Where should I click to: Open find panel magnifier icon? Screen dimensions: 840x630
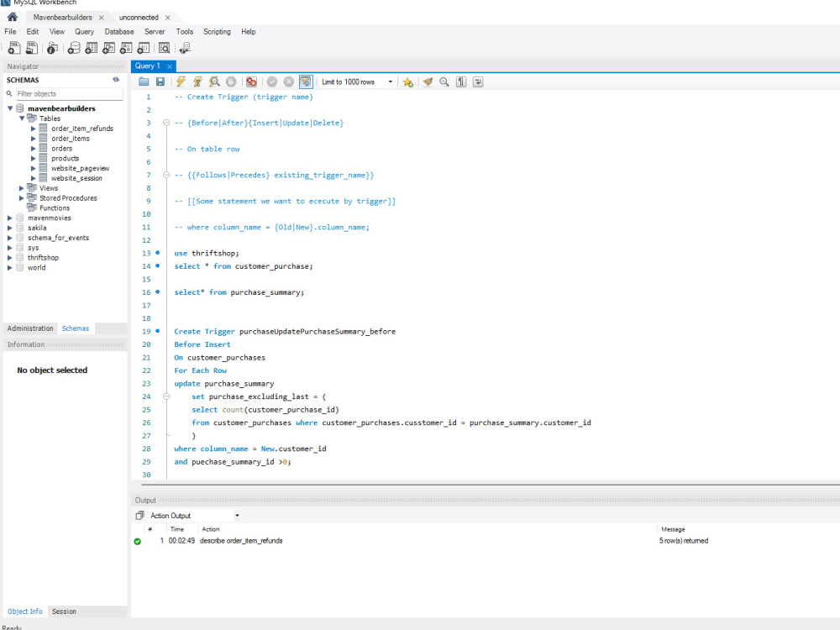pyautogui.click(x=444, y=82)
